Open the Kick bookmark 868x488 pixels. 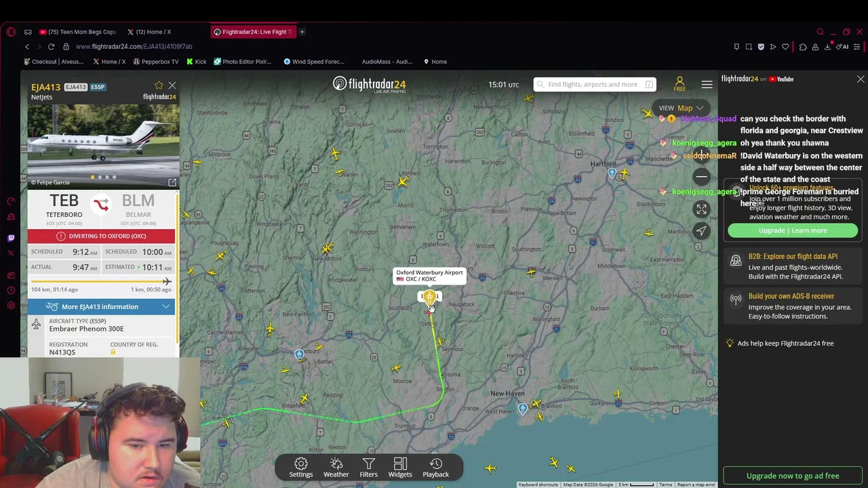(196, 62)
